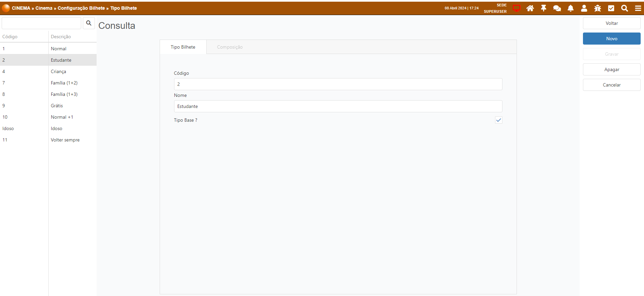
Task: Click the Cancelar button
Action: pyautogui.click(x=612, y=85)
